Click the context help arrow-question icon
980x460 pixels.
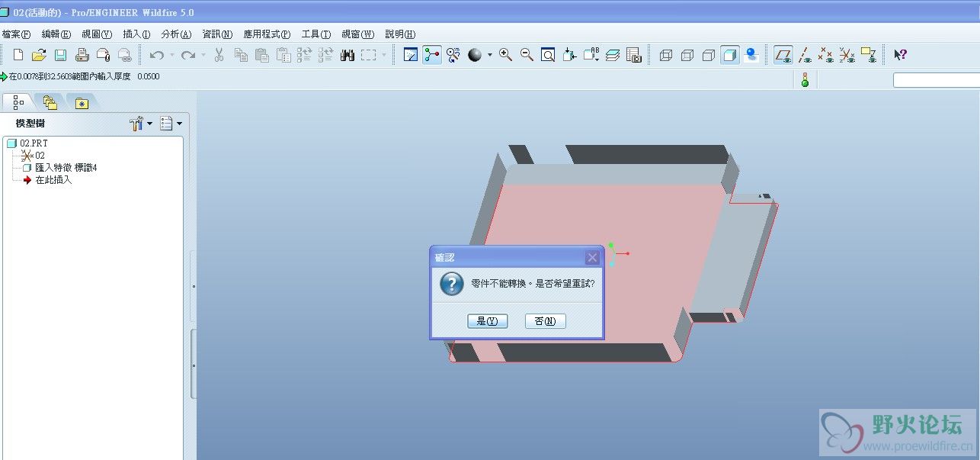pyautogui.click(x=900, y=55)
